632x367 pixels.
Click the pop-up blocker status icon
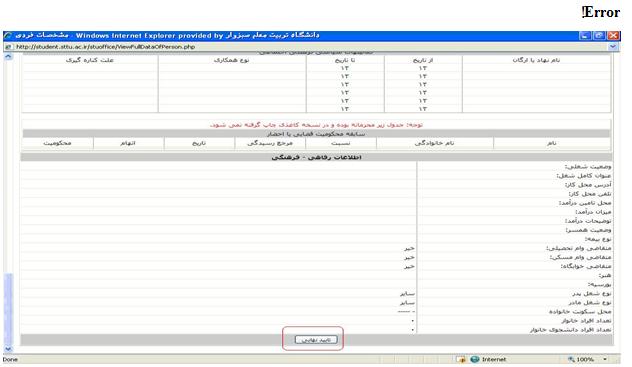tap(462, 359)
